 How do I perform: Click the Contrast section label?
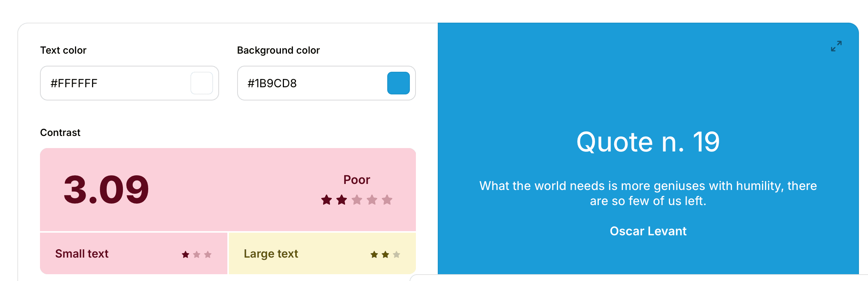tap(60, 133)
